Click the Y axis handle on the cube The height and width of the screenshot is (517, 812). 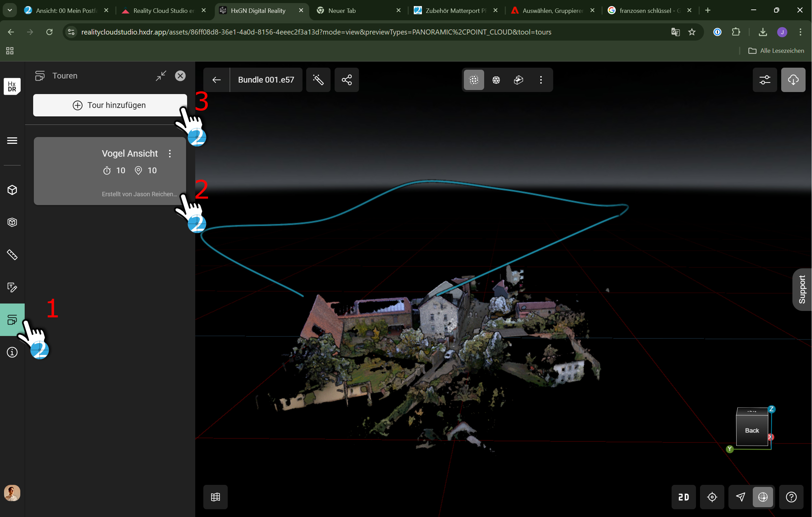pyautogui.click(x=730, y=449)
